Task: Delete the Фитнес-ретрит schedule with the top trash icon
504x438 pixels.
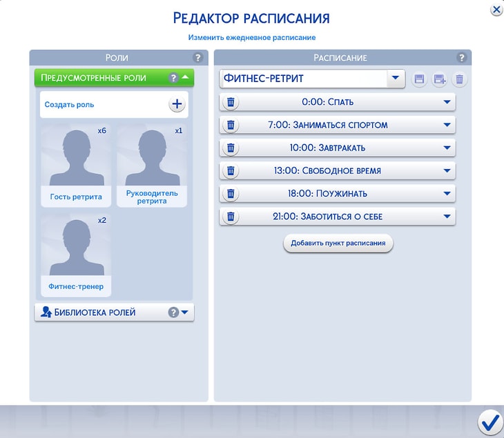Action: [x=459, y=79]
